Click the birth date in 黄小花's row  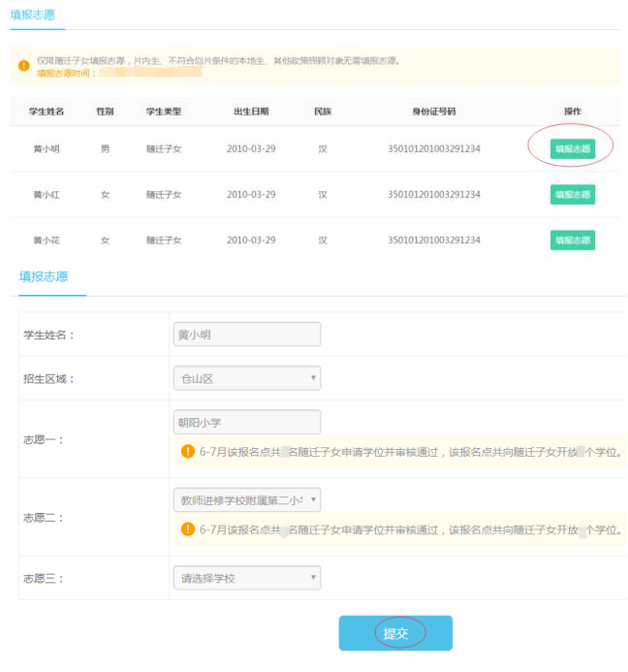[x=251, y=240]
